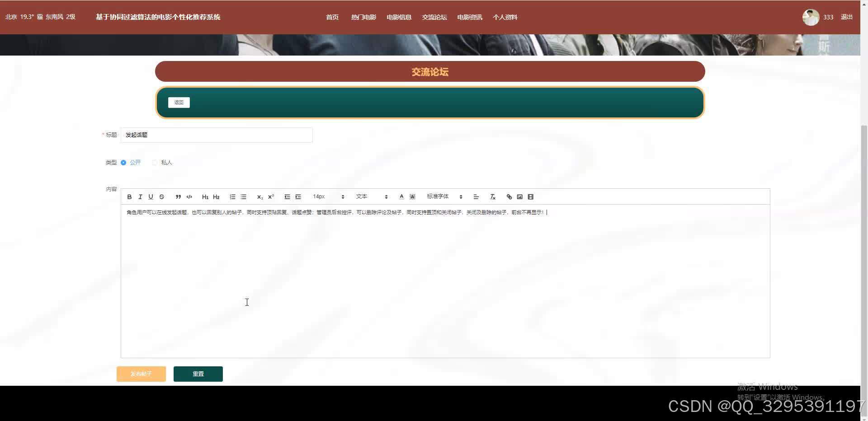The height and width of the screenshot is (421, 868).
Task: Apply Heading 1 style
Action: click(205, 197)
